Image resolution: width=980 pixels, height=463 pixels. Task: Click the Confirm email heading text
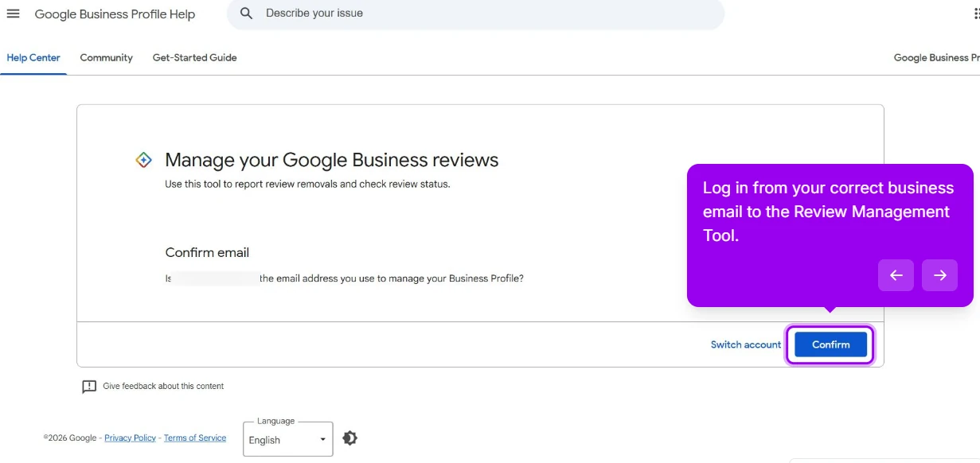207,253
